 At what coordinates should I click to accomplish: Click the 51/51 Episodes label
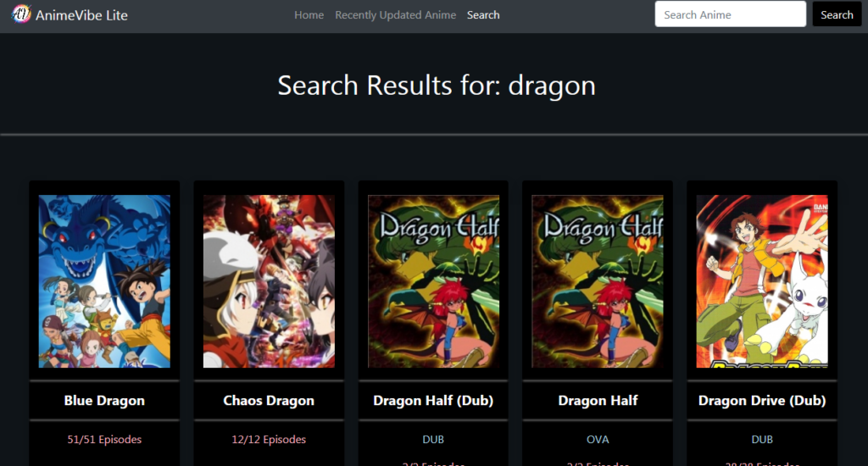[x=104, y=440]
